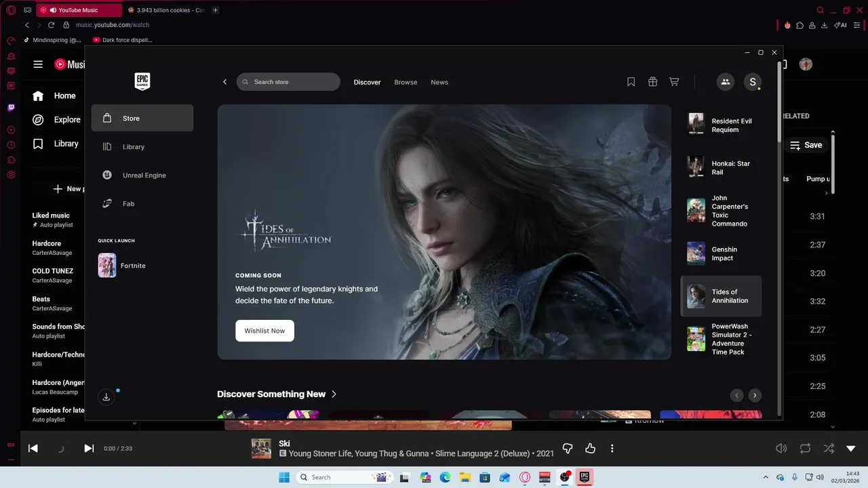Open the Dark force dispell bookmark

tap(123, 40)
